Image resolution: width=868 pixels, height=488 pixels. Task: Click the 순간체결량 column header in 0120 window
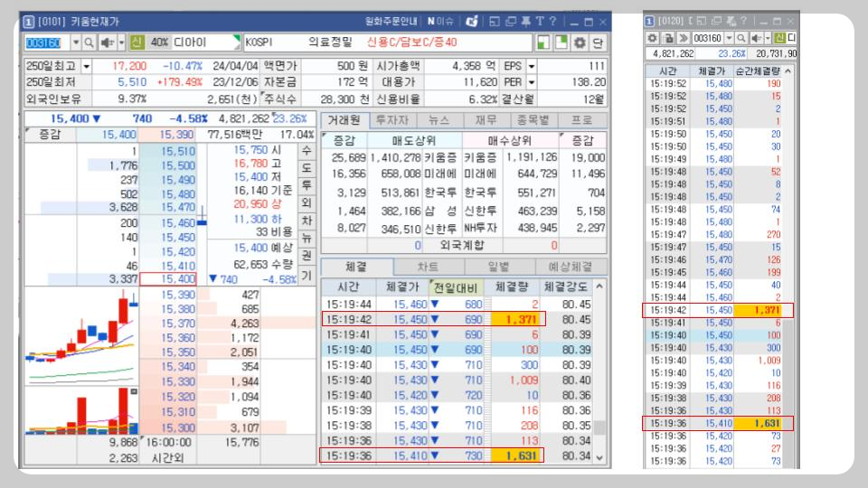click(759, 71)
